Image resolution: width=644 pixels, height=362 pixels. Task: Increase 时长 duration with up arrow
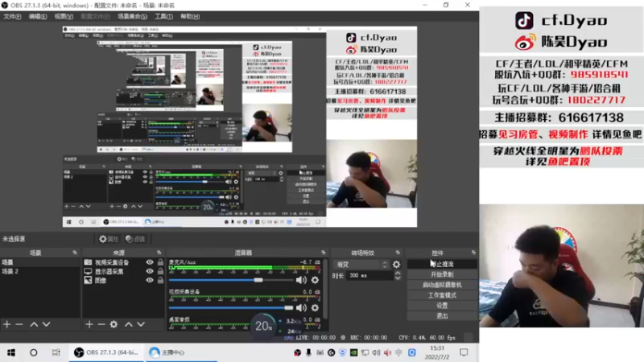click(398, 273)
